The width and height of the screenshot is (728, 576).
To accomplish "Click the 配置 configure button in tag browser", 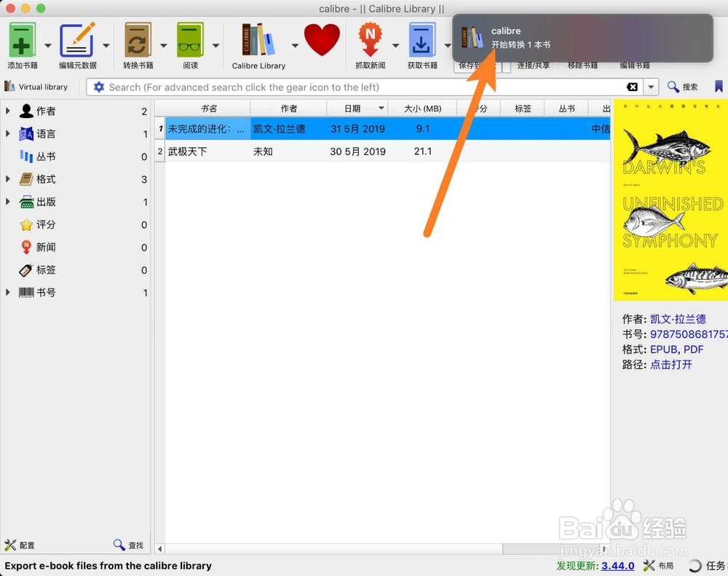I will 20,545.
